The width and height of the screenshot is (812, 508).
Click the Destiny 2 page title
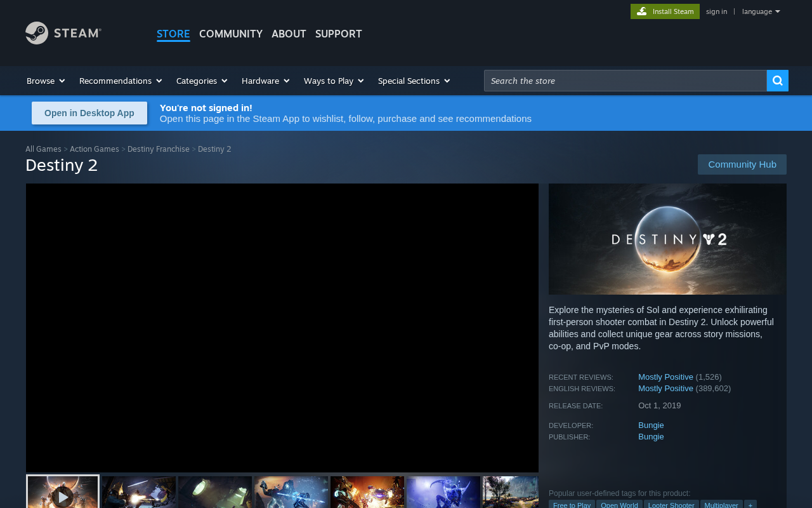tap(62, 165)
